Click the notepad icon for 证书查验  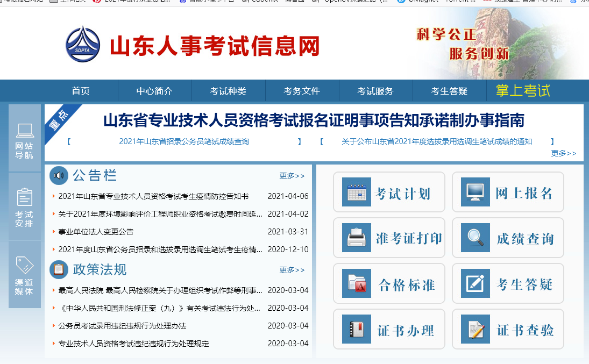474,329
